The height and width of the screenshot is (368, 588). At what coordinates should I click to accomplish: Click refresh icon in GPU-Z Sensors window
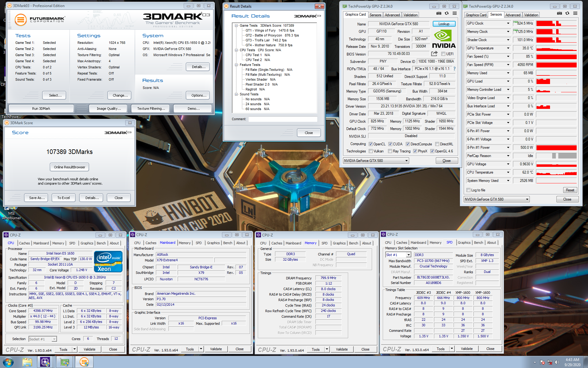(567, 13)
